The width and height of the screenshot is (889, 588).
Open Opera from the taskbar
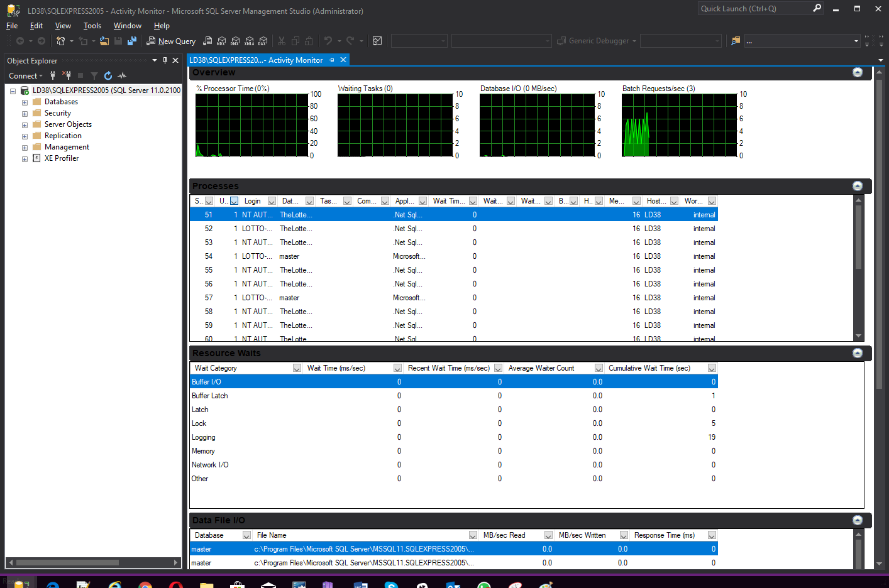pyautogui.click(x=176, y=585)
